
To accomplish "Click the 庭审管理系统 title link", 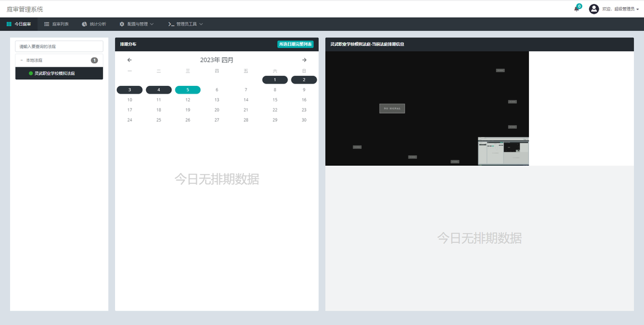I will tap(24, 9).
